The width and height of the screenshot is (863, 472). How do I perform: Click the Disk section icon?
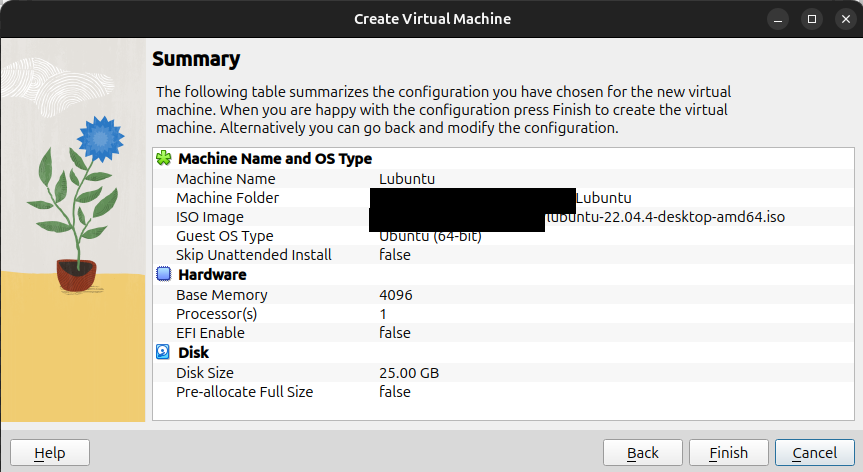pyautogui.click(x=164, y=353)
